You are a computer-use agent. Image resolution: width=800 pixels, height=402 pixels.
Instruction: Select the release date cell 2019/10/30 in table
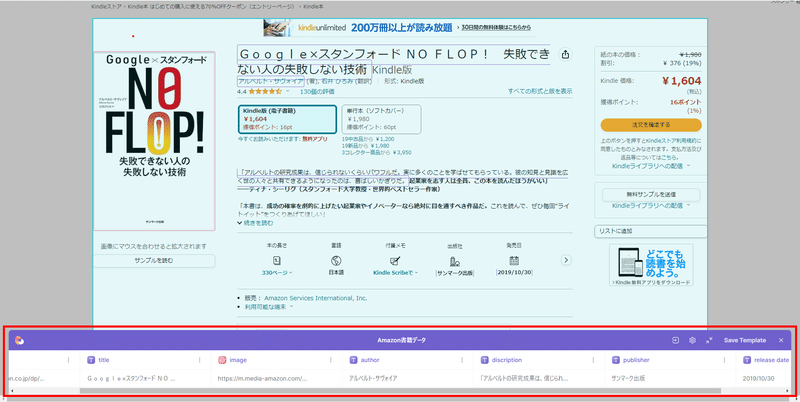click(x=764, y=379)
